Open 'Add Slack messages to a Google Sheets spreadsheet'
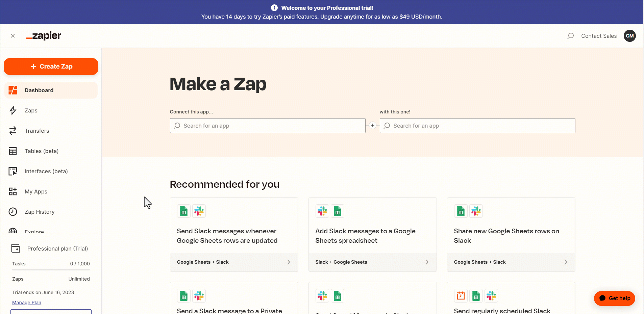Viewport: 644px width, 314px height. (x=373, y=234)
